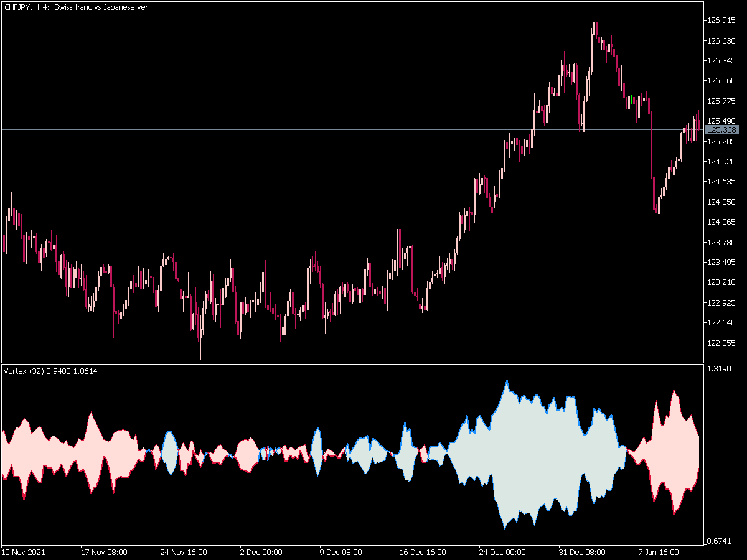Click the '2 Dec 00:00' time axis label
The height and width of the screenshot is (560, 747).
click(261, 553)
